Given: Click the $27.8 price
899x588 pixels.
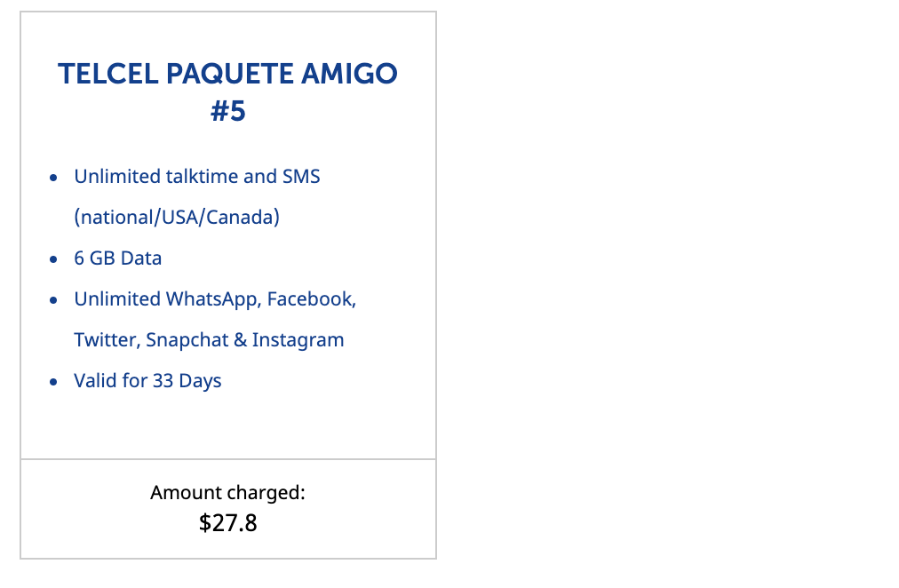Looking at the screenshot, I should [227, 522].
